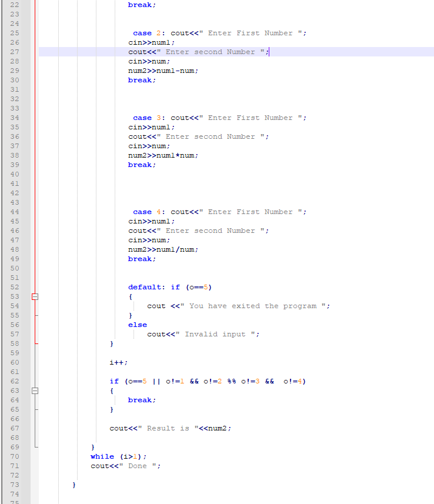Click the 'Result is' output line
This screenshot has height=504, width=434.
(171, 429)
